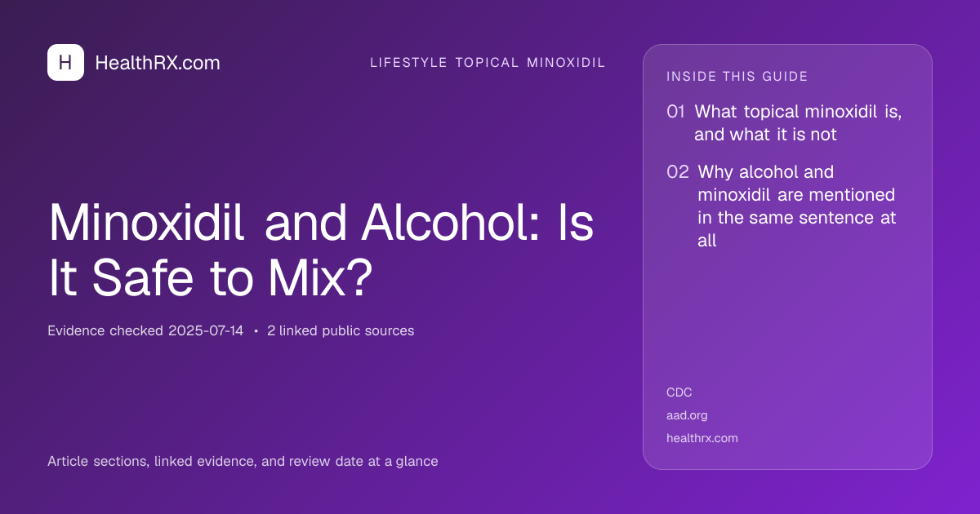
Task: Open the HealthRX.com site name
Action: point(158,63)
